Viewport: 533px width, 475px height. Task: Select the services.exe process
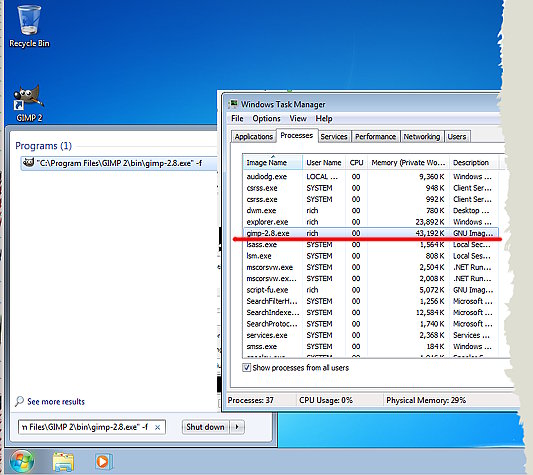pyautogui.click(x=371, y=335)
